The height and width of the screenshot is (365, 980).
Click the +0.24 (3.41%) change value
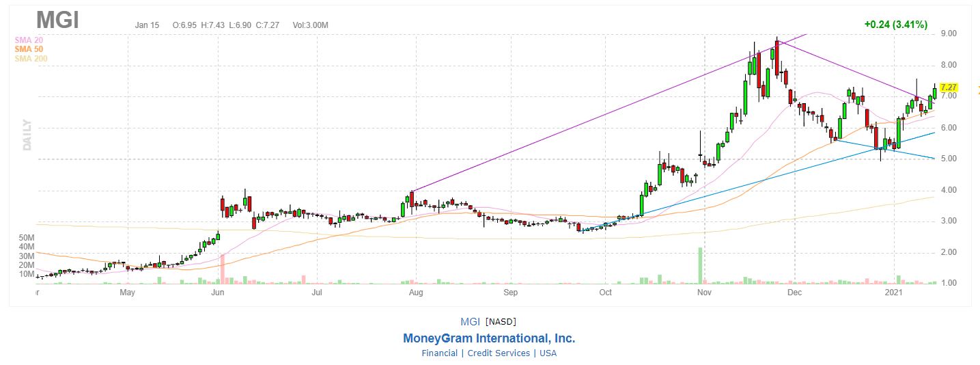click(895, 25)
